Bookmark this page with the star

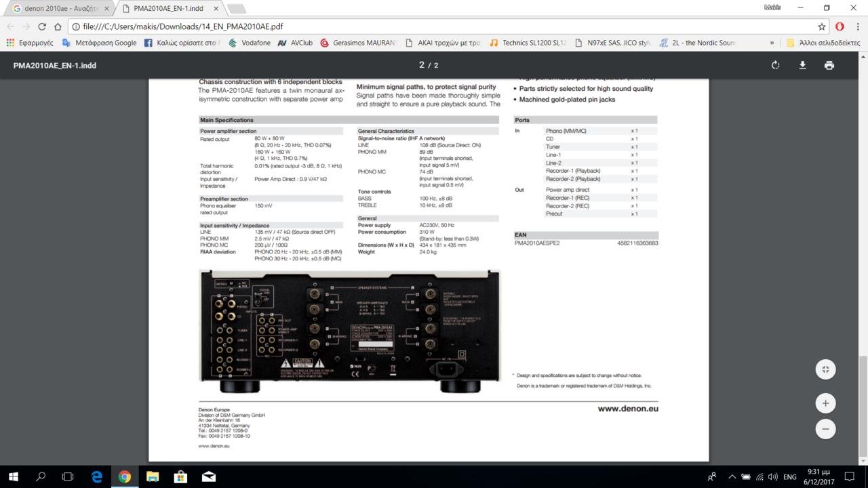[822, 26]
